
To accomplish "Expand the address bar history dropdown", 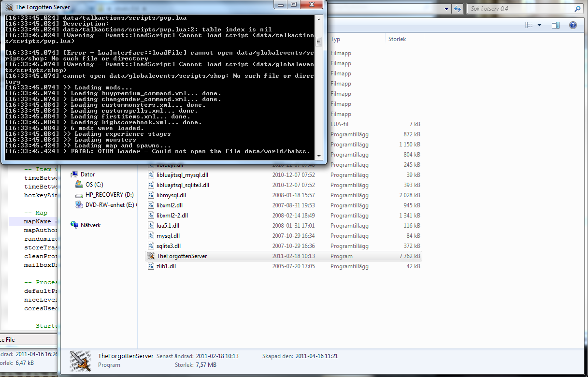I will pos(447,9).
